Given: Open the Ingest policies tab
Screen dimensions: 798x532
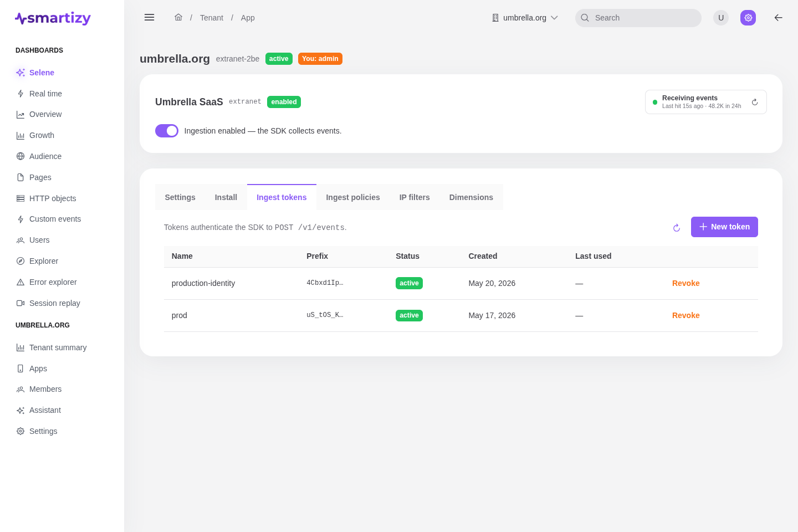Looking at the screenshot, I should 353,197.
